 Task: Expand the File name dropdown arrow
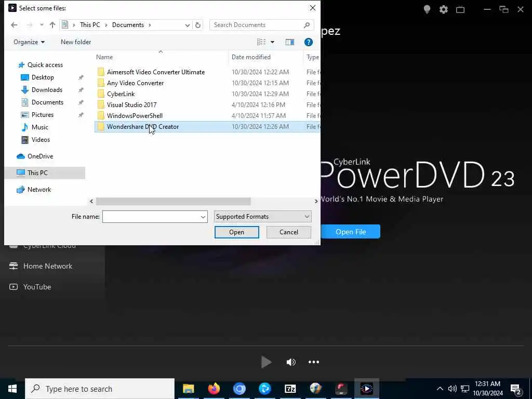click(203, 217)
